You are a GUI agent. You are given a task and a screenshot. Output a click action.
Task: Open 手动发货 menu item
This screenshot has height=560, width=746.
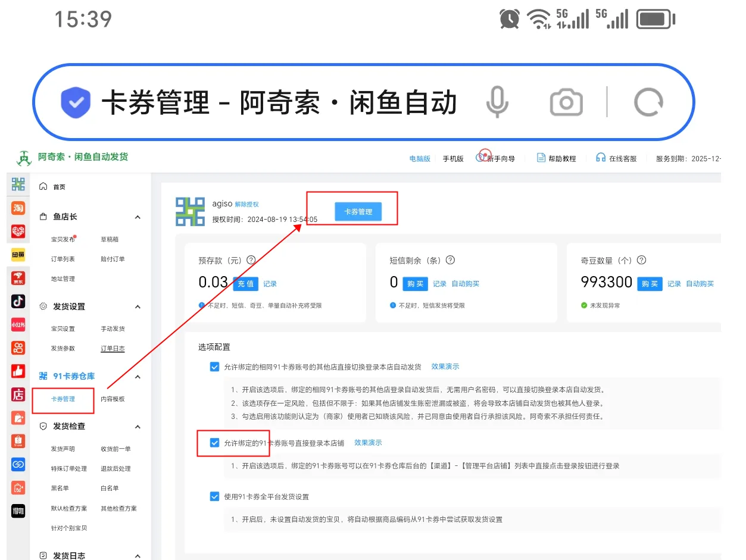[113, 329]
